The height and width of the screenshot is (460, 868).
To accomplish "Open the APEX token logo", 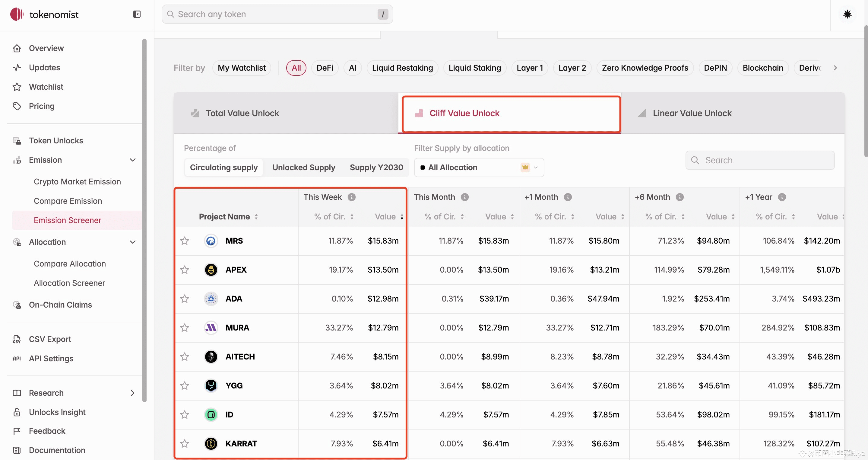I will 211,270.
